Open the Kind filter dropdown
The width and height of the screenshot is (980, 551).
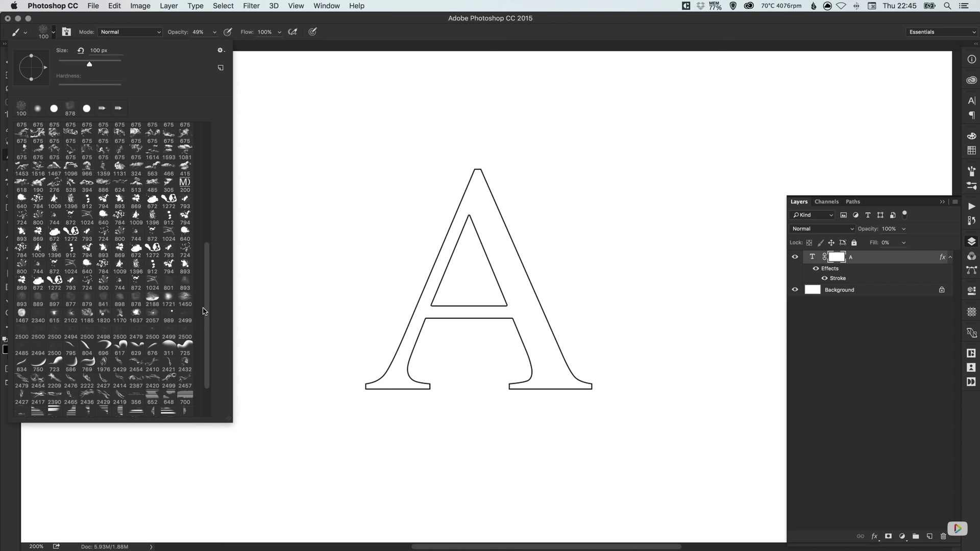813,215
